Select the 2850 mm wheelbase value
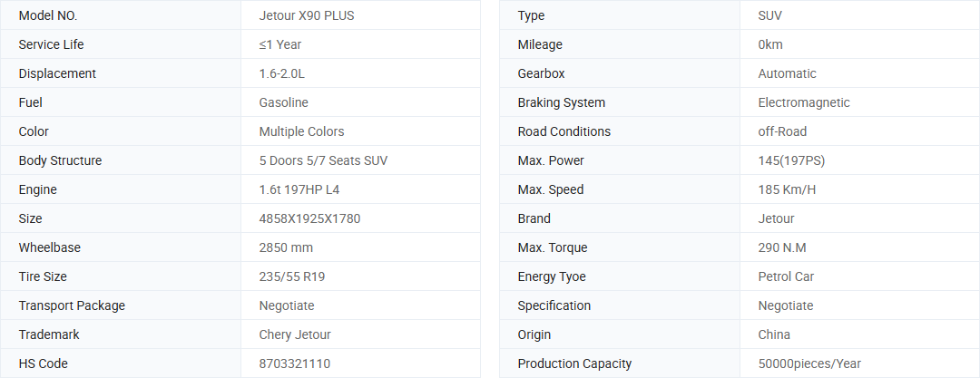Screen dimensions: 980x378 pos(286,247)
